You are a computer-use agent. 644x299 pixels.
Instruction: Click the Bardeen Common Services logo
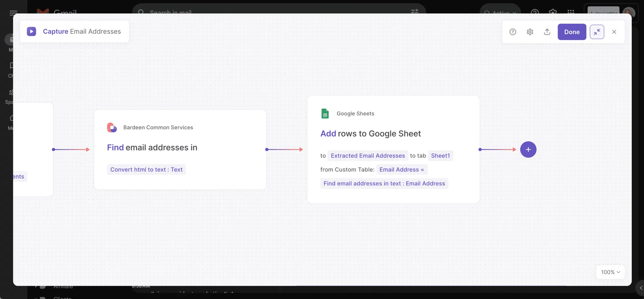click(112, 127)
